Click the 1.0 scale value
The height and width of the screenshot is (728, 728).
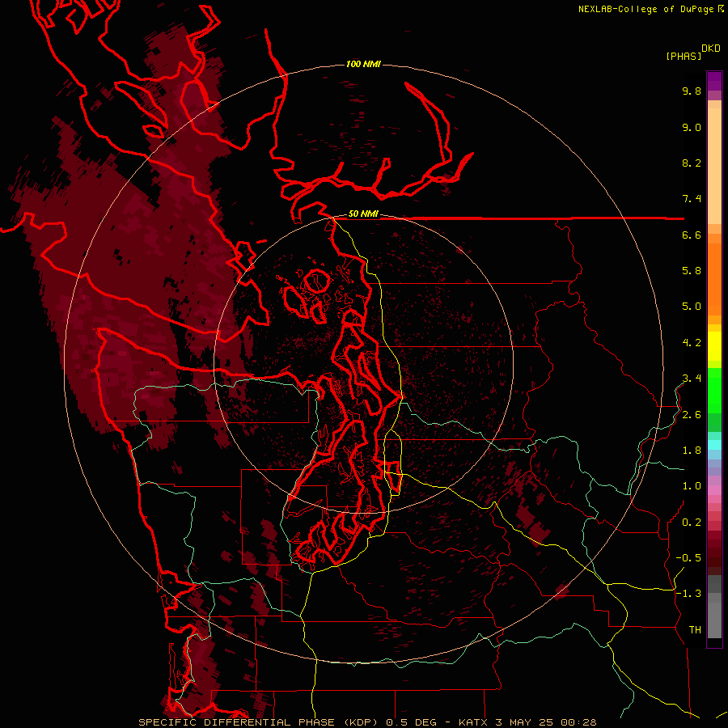pyautogui.click(x=692, y=486)
